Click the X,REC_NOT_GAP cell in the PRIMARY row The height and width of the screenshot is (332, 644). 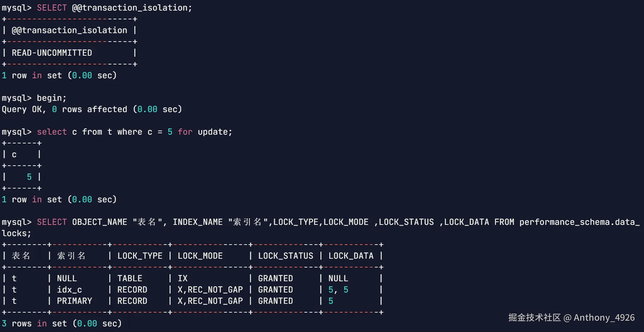210,301
